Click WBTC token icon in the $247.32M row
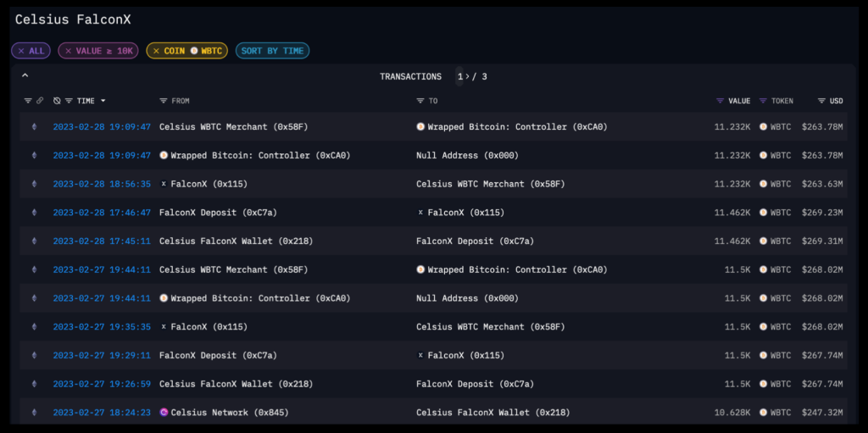The width and height of the screenshot is (868, 433). coord(764,413)
